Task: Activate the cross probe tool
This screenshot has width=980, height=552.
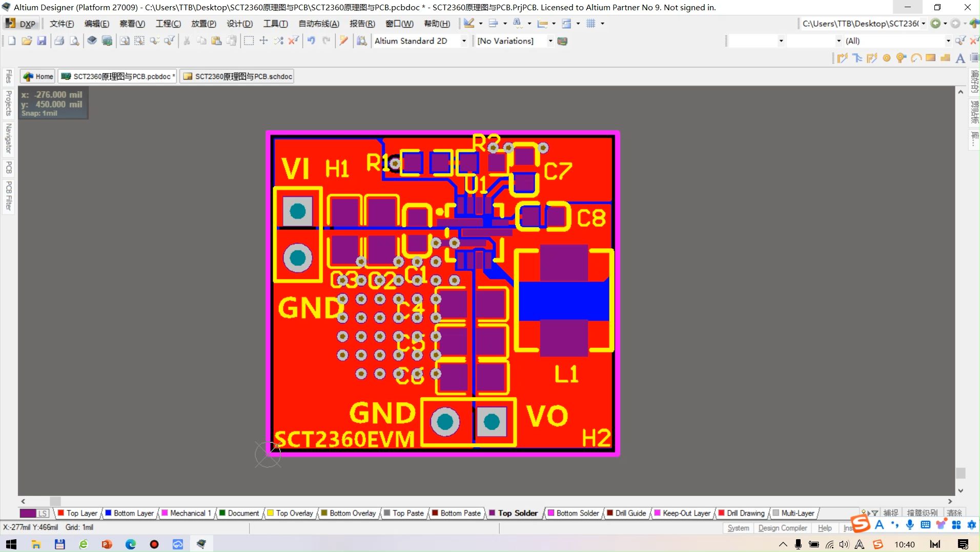Action: pos(344,41)
